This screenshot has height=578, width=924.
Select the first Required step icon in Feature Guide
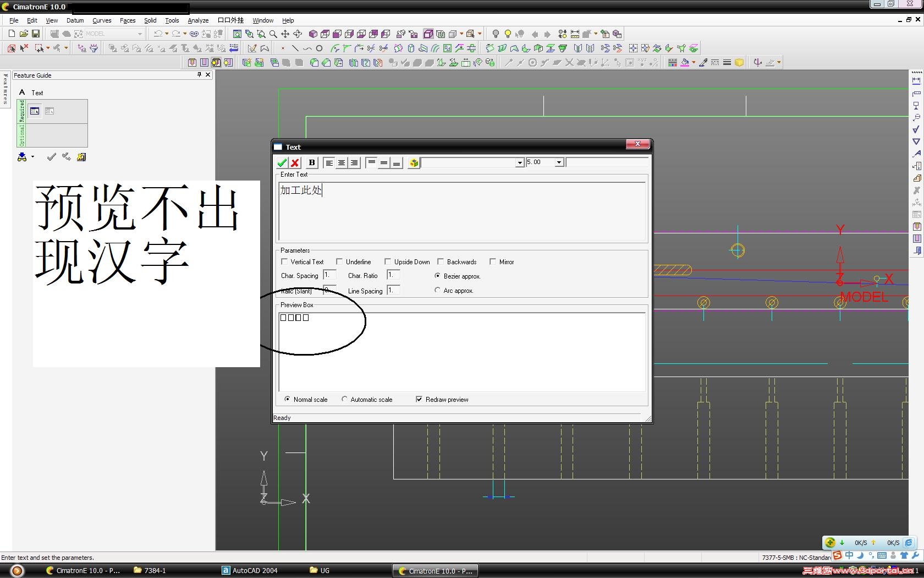[35, 111]
